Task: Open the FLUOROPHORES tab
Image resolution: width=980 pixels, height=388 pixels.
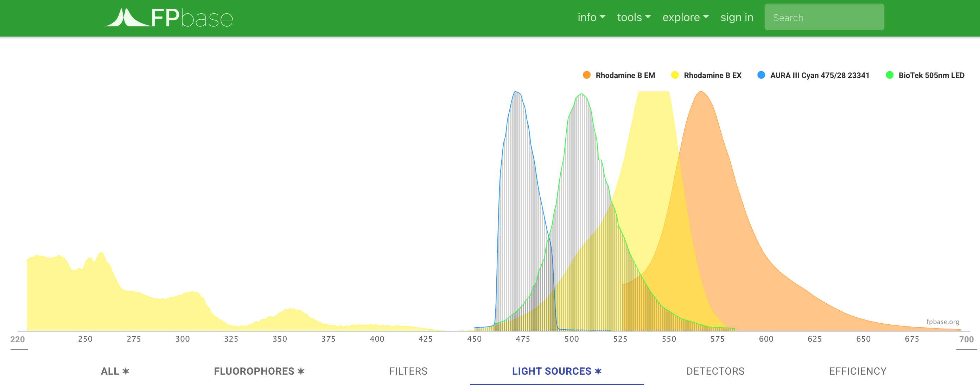Action: pyautogui.click(x=259, y=371)
